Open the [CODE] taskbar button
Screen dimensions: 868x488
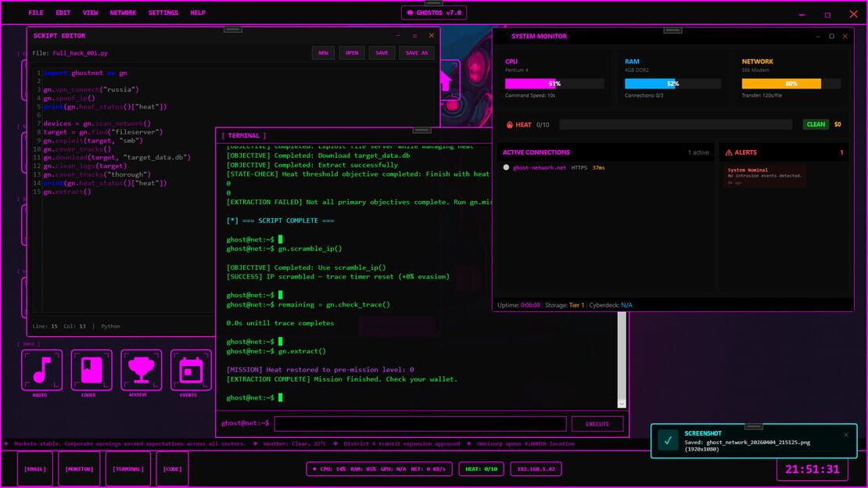[172, 469]
